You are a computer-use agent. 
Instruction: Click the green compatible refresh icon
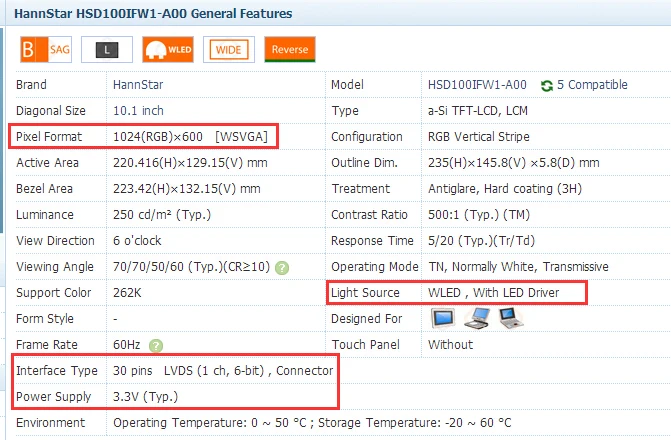tap(546, 86)
